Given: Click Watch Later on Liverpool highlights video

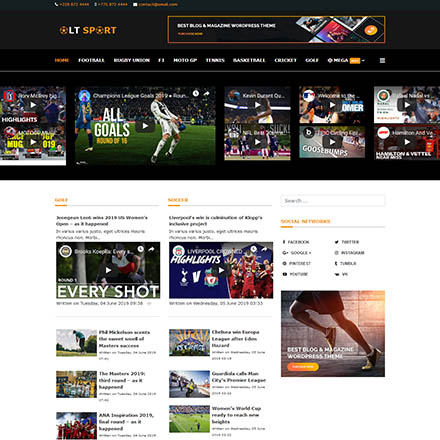Looking at the screenshot, I should [x=254, y=249].
